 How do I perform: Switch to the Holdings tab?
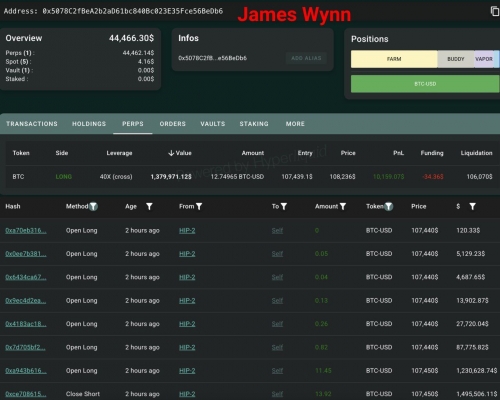89,124
